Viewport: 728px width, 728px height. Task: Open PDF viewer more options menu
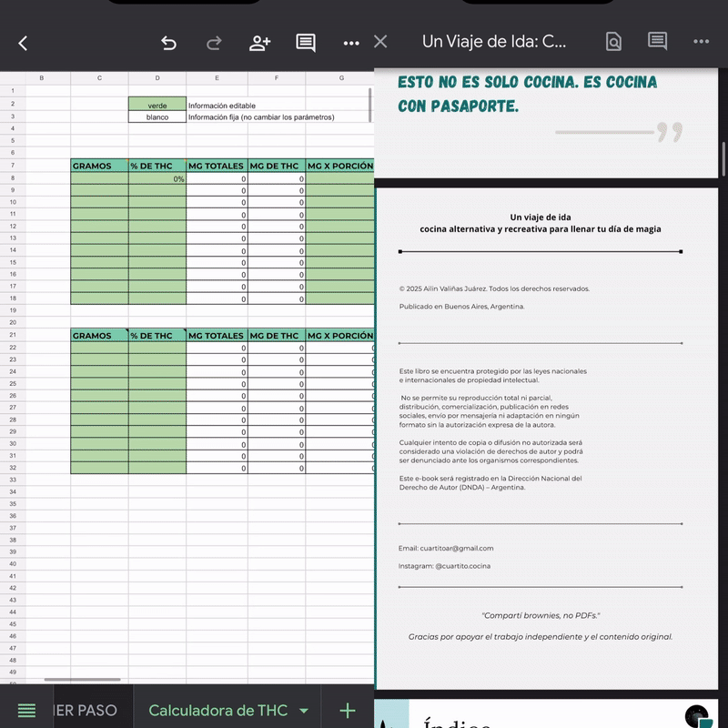[x=701, y=41]
